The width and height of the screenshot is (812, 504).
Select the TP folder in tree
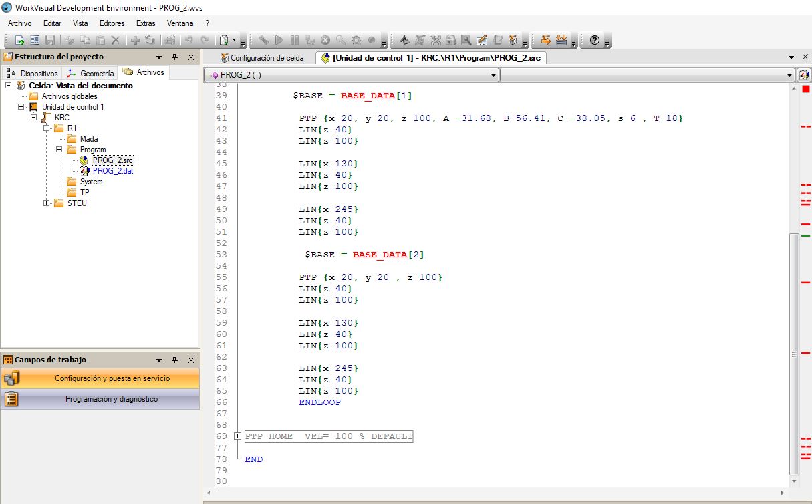84,193
